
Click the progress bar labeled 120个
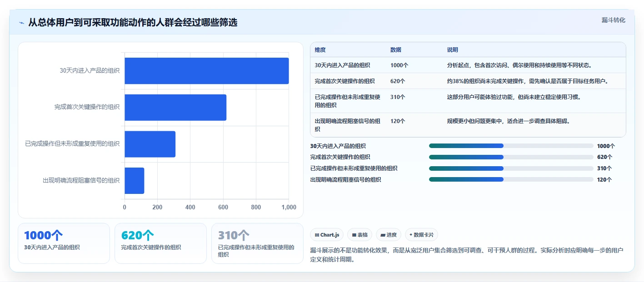coord(511,180)
